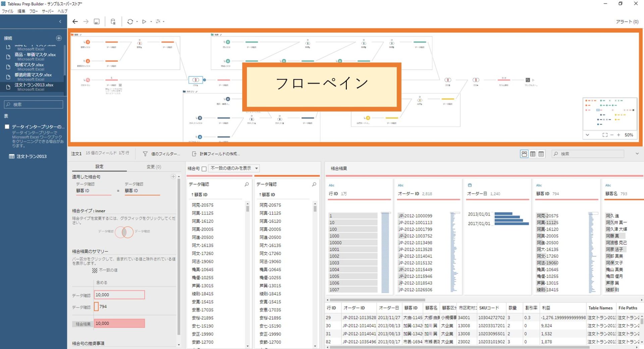644x349 pixels.
Task: Select the data grid table view icon
Action: [533, 154]
